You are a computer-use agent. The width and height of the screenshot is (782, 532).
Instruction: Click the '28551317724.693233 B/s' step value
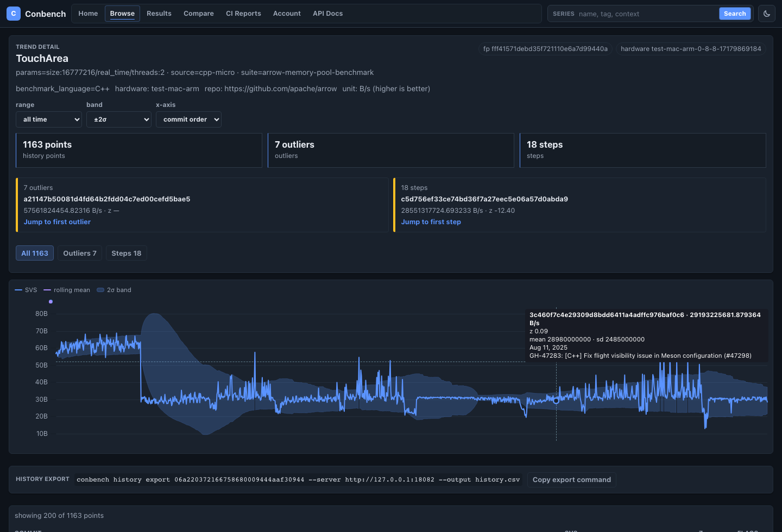[x=442, y=211]
